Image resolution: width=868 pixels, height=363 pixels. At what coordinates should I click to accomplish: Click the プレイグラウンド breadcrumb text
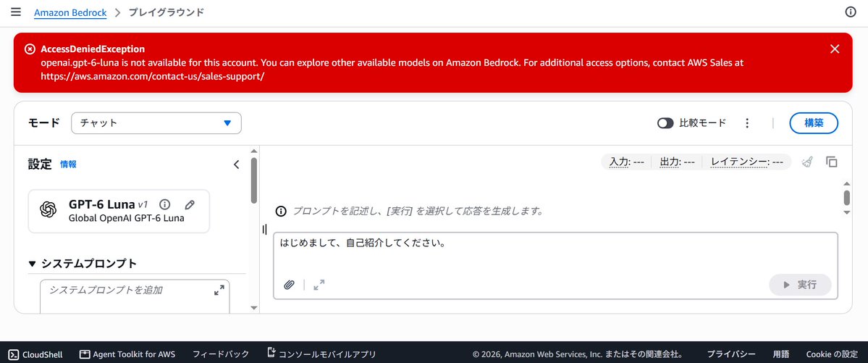point(166,12)
